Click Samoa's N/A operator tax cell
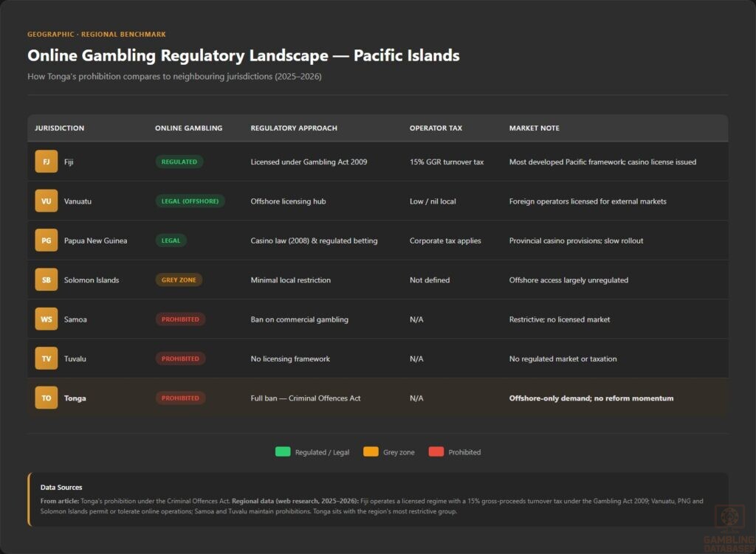 coord(416,319)
